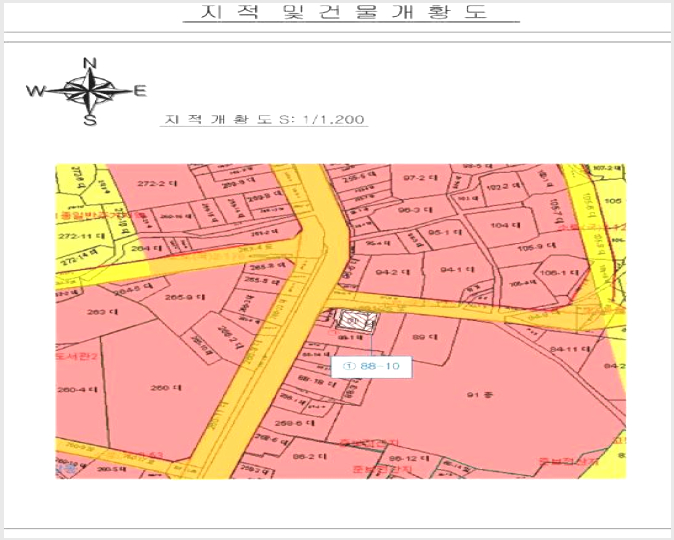The image size is (674, 540).
Task: Click the compass rose icon
Action: point(88,91)
